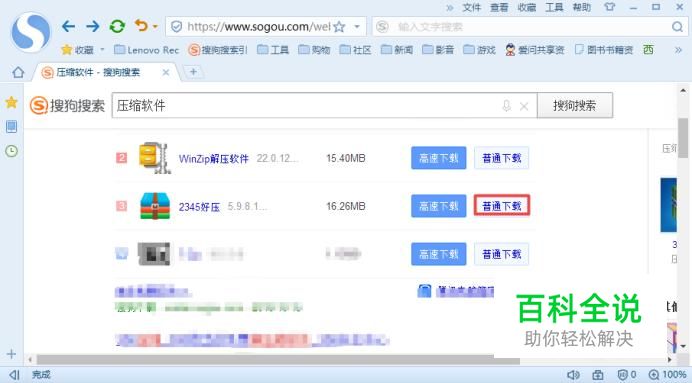Click the WinZip application icon
Viewport: 692px width, 383px height.
click(x=154, y=158)
